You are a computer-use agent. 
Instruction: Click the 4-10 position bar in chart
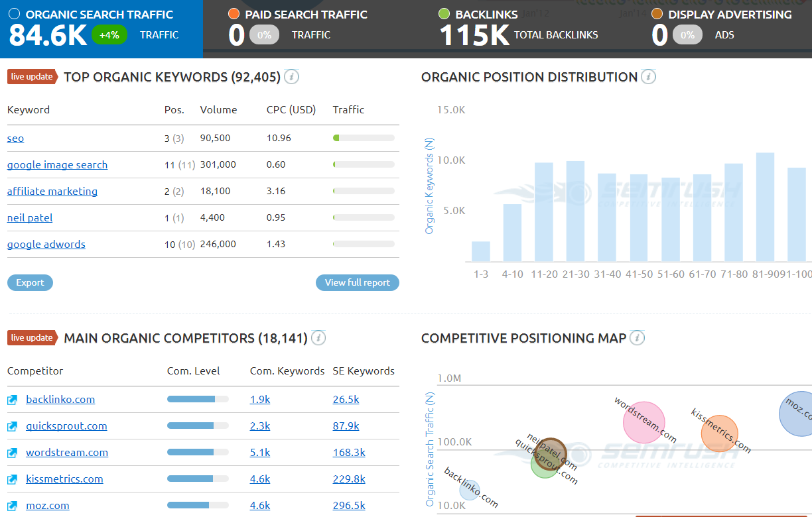512,233
